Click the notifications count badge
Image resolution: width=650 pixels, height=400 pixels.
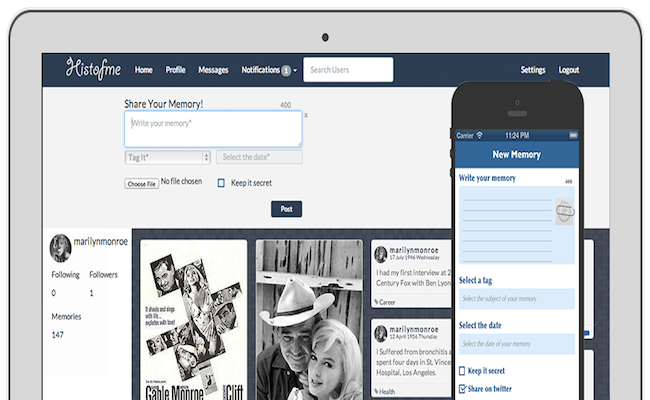pos(286,70)
